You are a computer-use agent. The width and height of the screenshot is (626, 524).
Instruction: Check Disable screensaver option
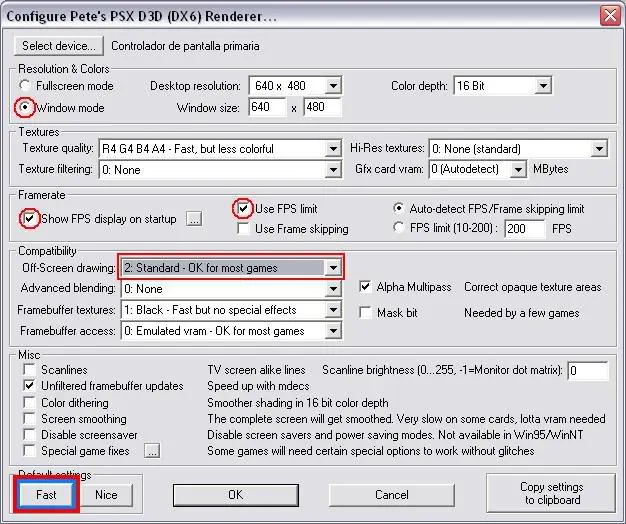pos(29,435)
